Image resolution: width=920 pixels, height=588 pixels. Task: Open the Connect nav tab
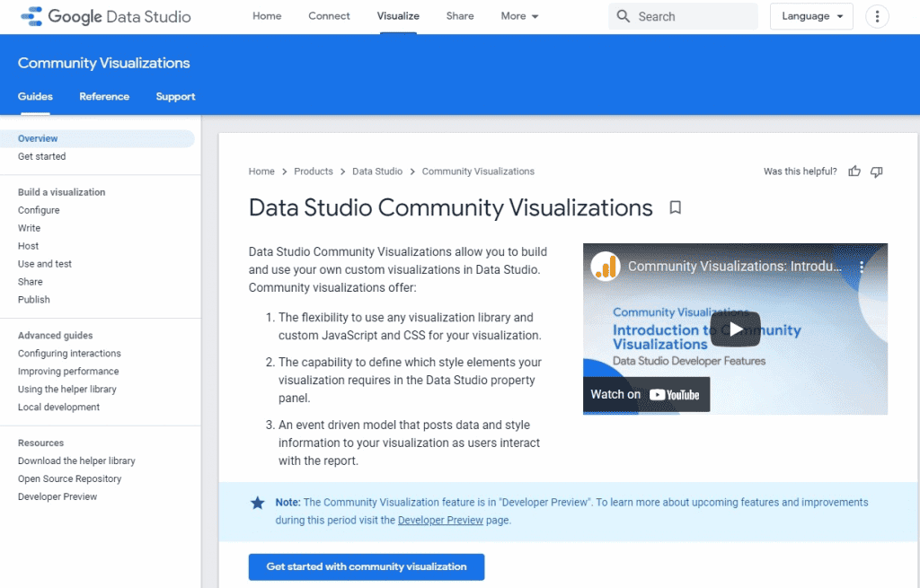[329, 16]
